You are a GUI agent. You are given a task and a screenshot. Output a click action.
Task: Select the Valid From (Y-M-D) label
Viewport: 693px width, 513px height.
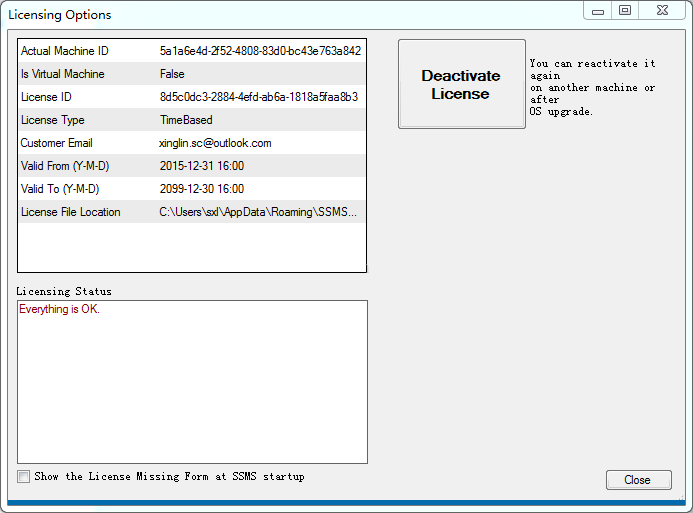click(x=65, y=166)
